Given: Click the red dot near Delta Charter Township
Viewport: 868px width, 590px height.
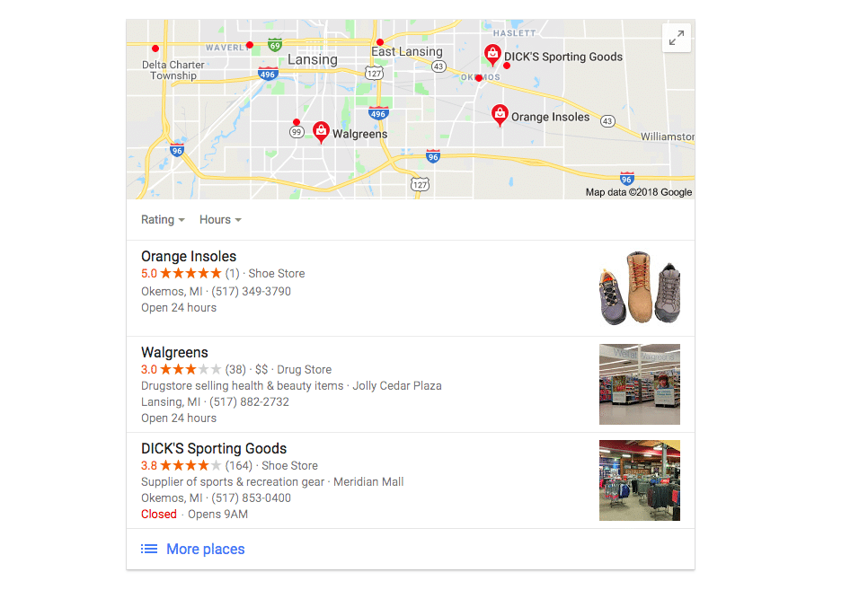Looking at the screenshot, I should pyautogui.click(x=155, y=48).
